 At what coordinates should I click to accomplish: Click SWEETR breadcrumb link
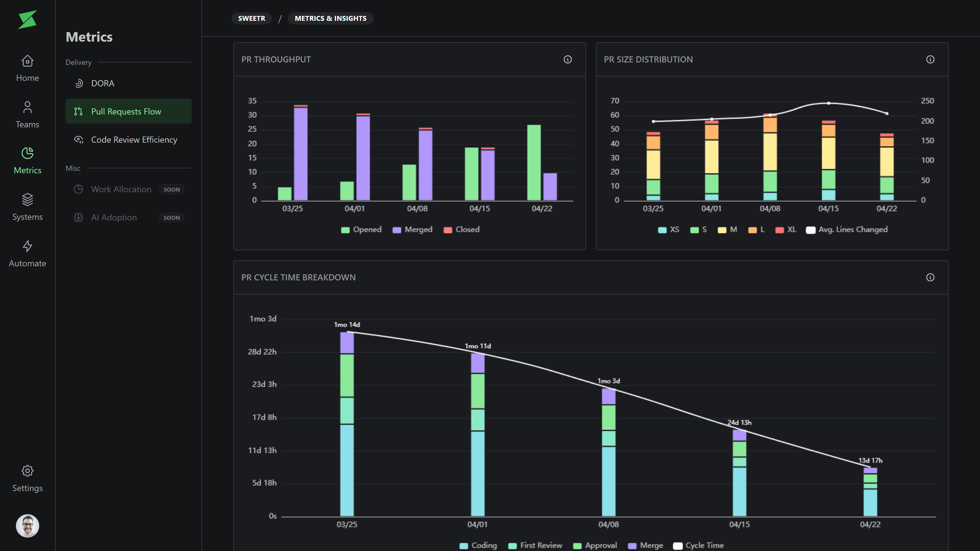[x=251, y=18]
